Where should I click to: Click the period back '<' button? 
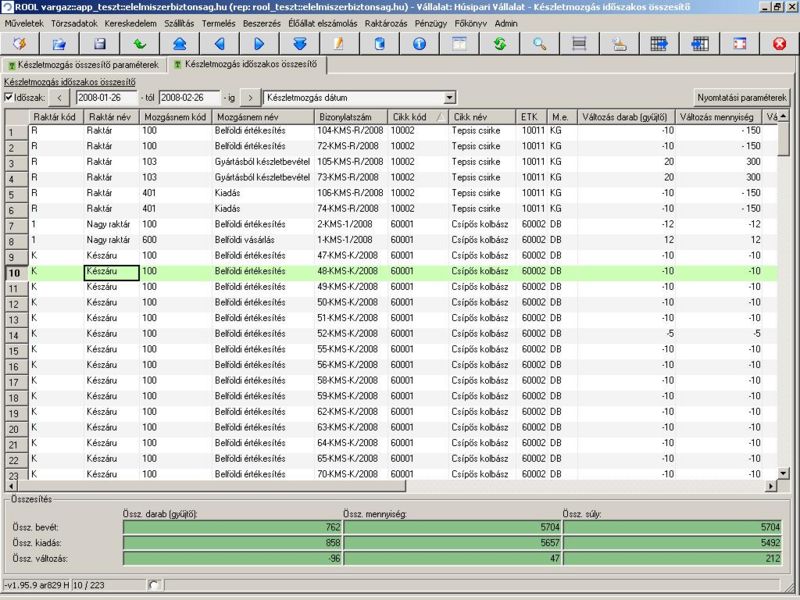click(59, 97)
